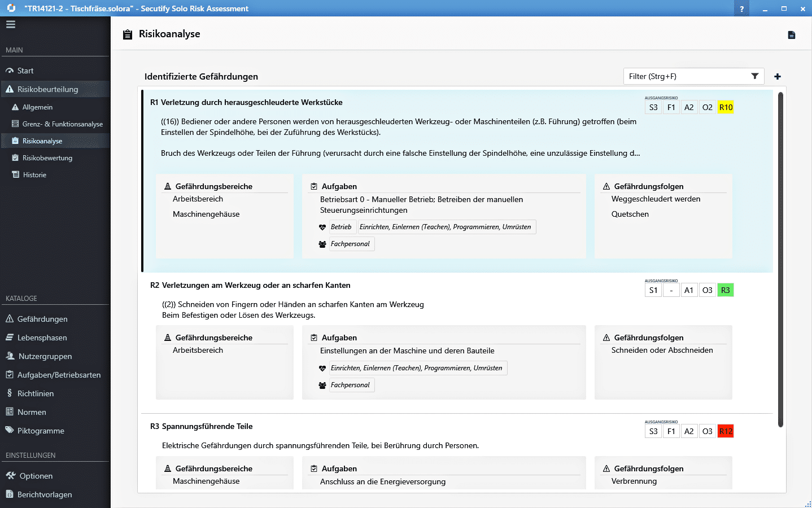Click the Risikobewertung clipboard icon
This screenshot has height=508, width=812.
[x=16, y=158]
